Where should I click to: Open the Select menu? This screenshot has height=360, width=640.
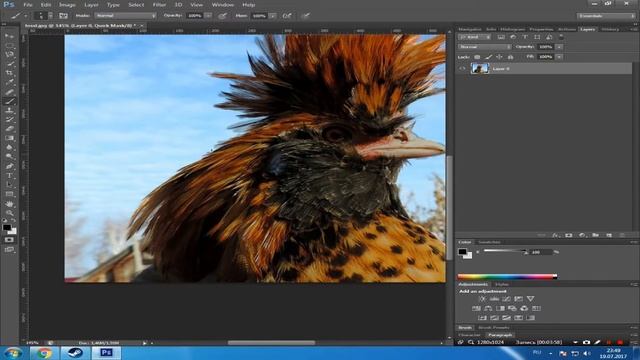click(x=136, y=5)
